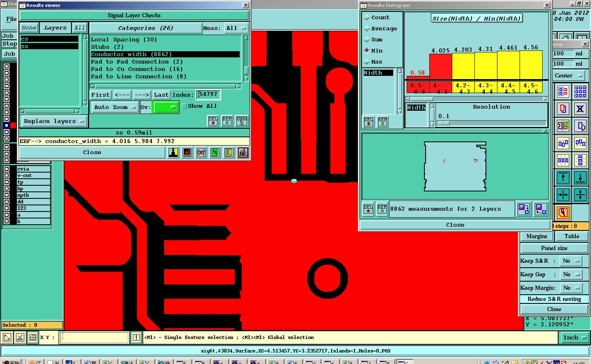Image resolution: width=591 pixels, height=364 pixels.
Task: Click the Margins button
Action: [x=537, y=237]
